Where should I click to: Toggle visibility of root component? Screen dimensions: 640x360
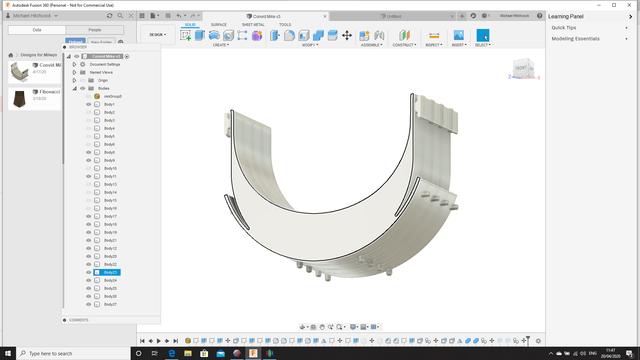[77, 56]
